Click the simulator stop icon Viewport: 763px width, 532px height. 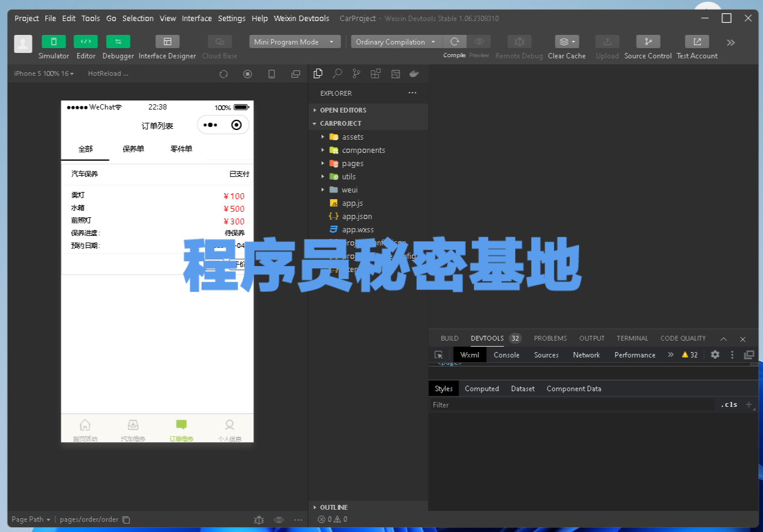(x=247, y=73)
